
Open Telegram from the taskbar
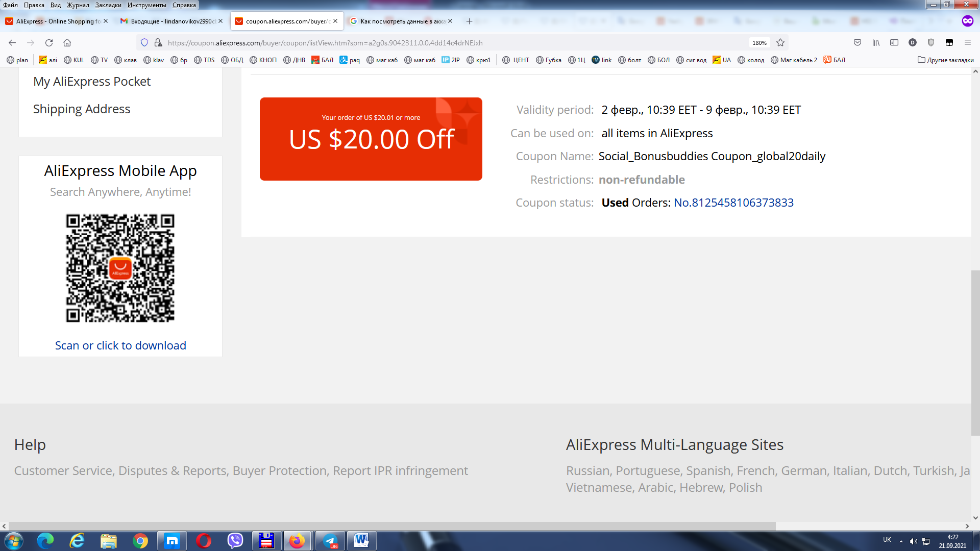pyautogui.click(x=330, y=541)
